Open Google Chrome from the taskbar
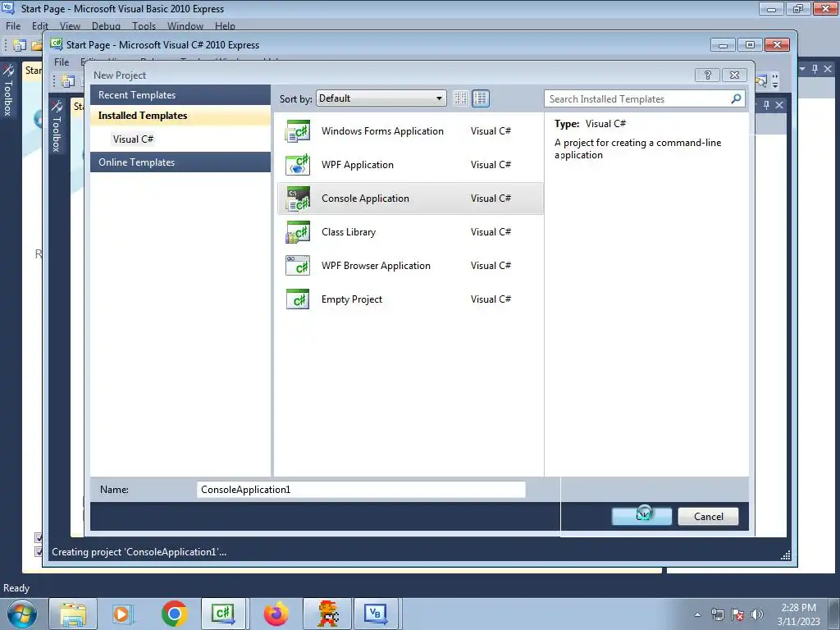Viewport: 840px width, 630px height. click(x=174, y=614)
